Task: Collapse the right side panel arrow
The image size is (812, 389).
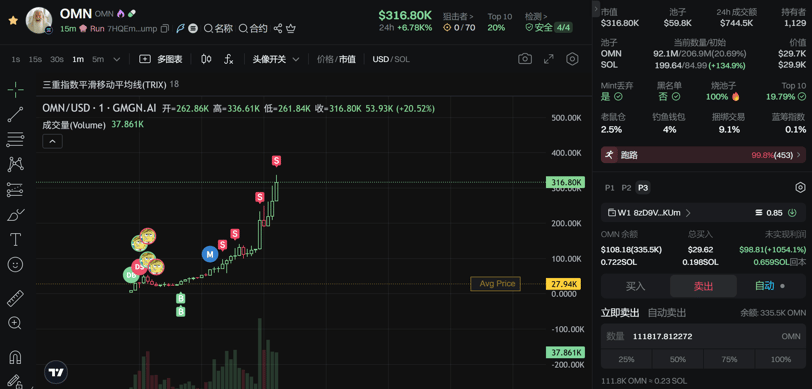Action: coord(596,9)
